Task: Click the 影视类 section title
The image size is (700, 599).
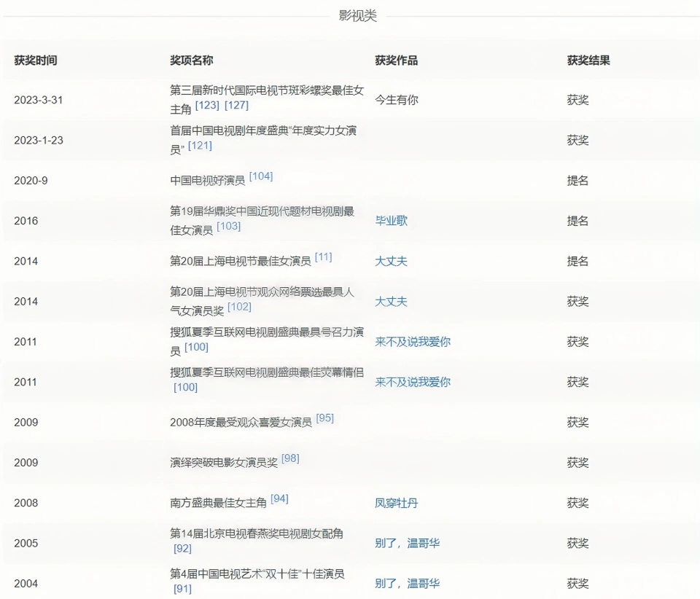Action: click(357, 15)
